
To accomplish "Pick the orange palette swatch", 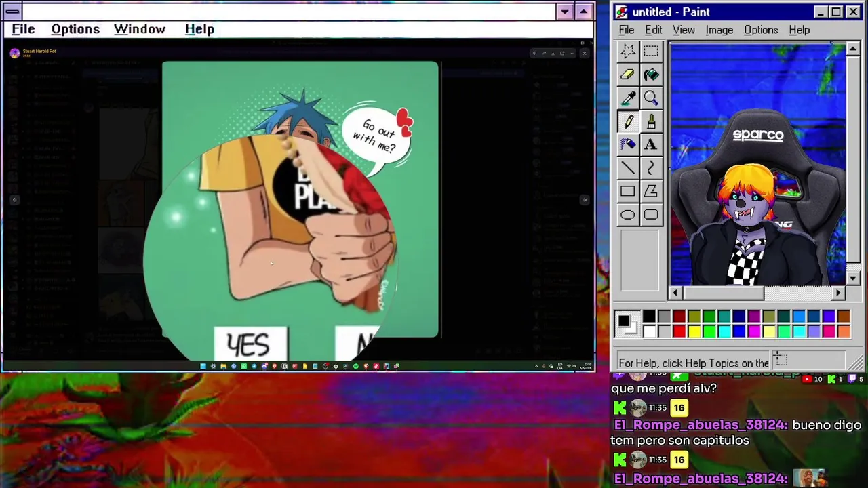I will point(844,331).
